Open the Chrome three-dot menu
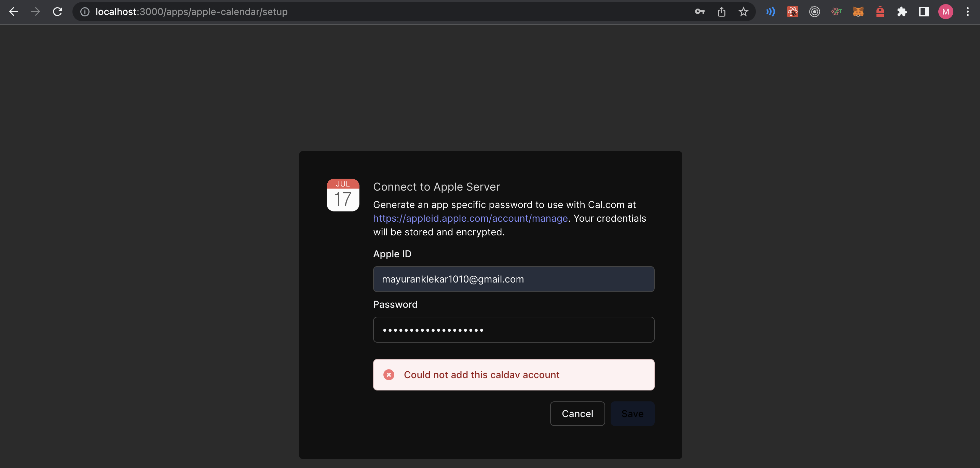This screenshot has height=468, width=980. point(967,12)
